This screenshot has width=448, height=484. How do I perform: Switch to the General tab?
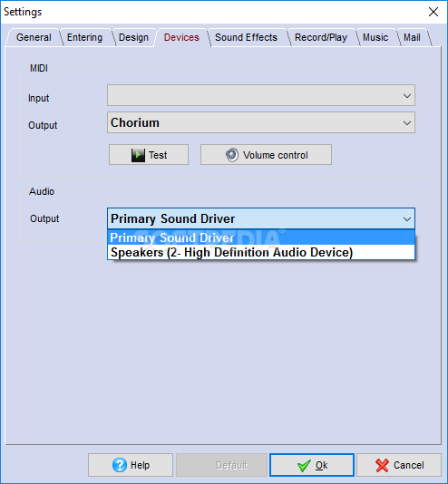click(x=34, y=37)
